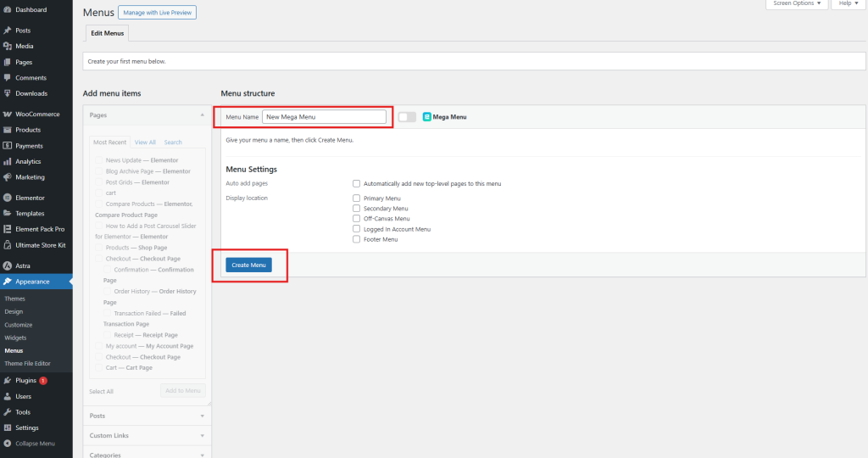868x458 pixels.
Task: Click the Pages list resize handle
Action: click(209, 404)
